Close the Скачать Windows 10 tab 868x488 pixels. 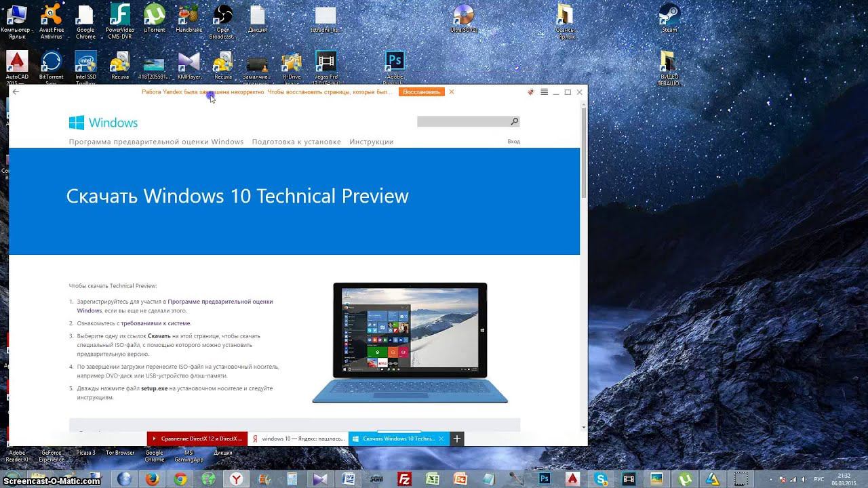pyautogui.click(x=441, y=439)
